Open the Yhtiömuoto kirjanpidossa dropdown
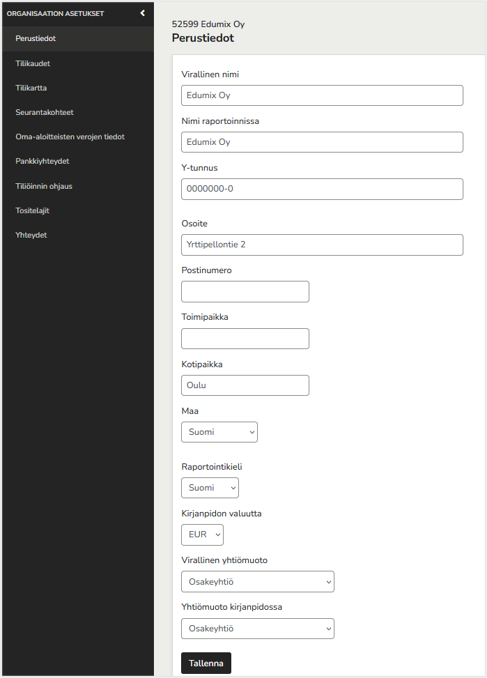Image resolution: width=487 pixels, height=678 pixels. [x=258, y=629]
